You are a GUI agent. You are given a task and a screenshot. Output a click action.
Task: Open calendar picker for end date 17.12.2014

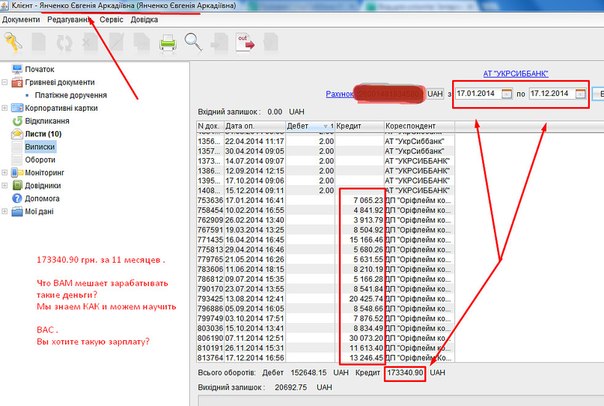pyautogui.click(x=578, y=94)
